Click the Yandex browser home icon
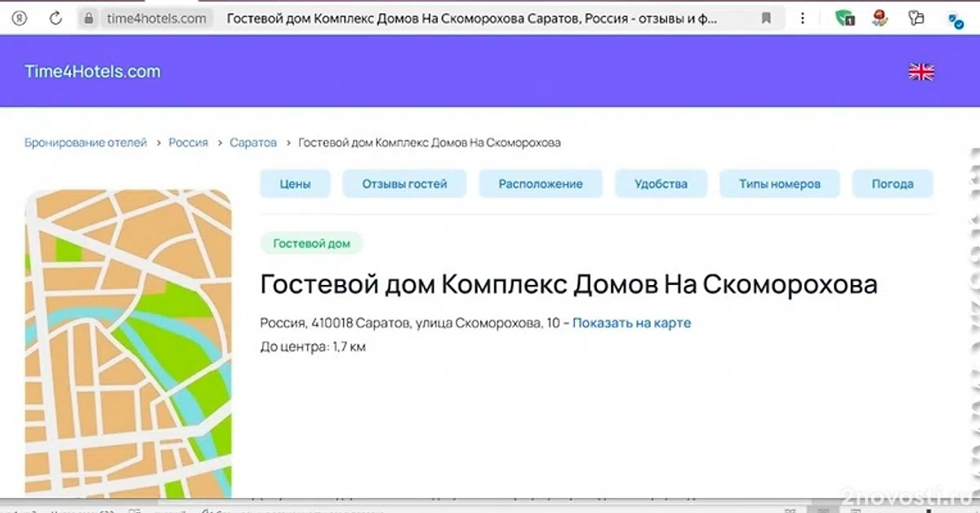 (x=20, y=18)
